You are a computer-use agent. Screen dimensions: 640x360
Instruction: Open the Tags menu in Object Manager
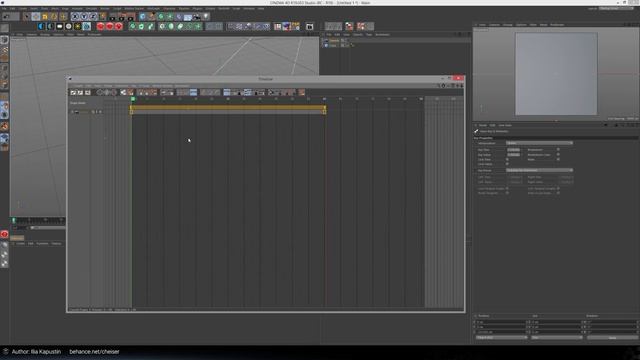tap(369, 35)
